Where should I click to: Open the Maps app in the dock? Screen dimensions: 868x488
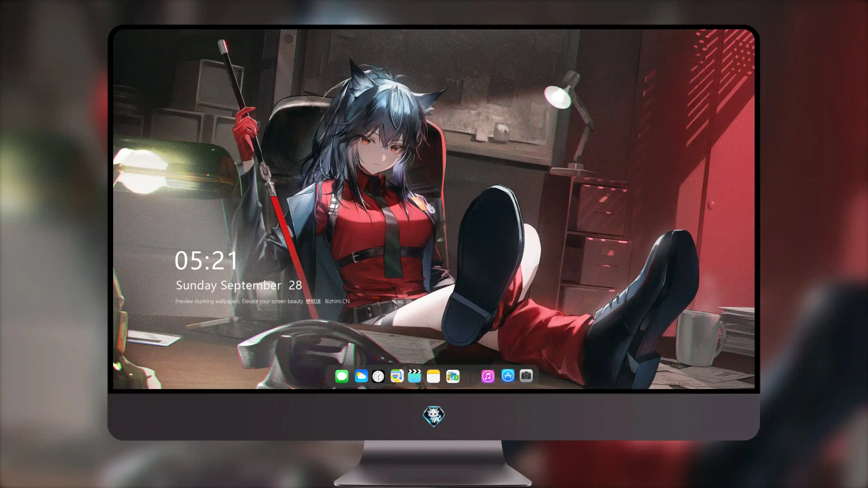point(397,376)
